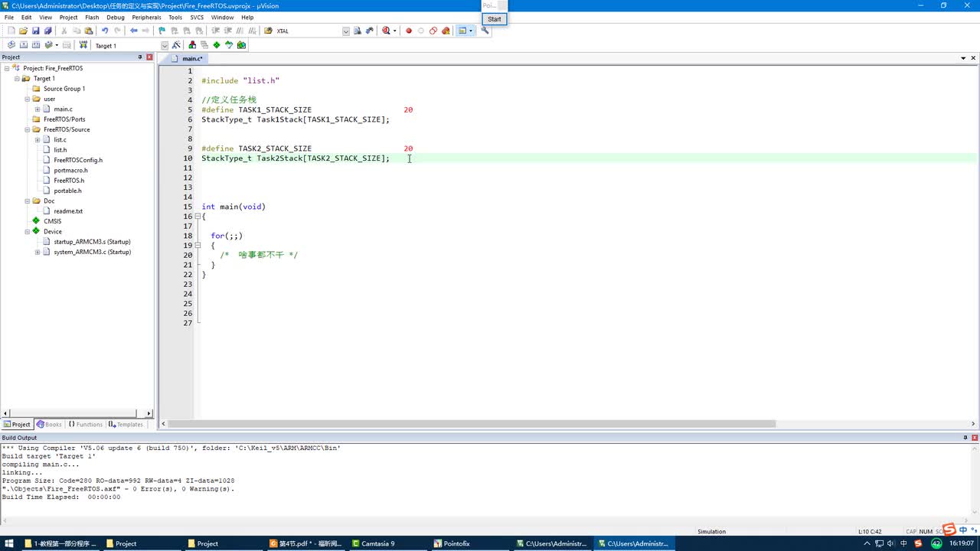This screenshot has height=551, width=980.
Task: Open Find in Files icon beside XTAL box
Action: [x=358, y=31]
